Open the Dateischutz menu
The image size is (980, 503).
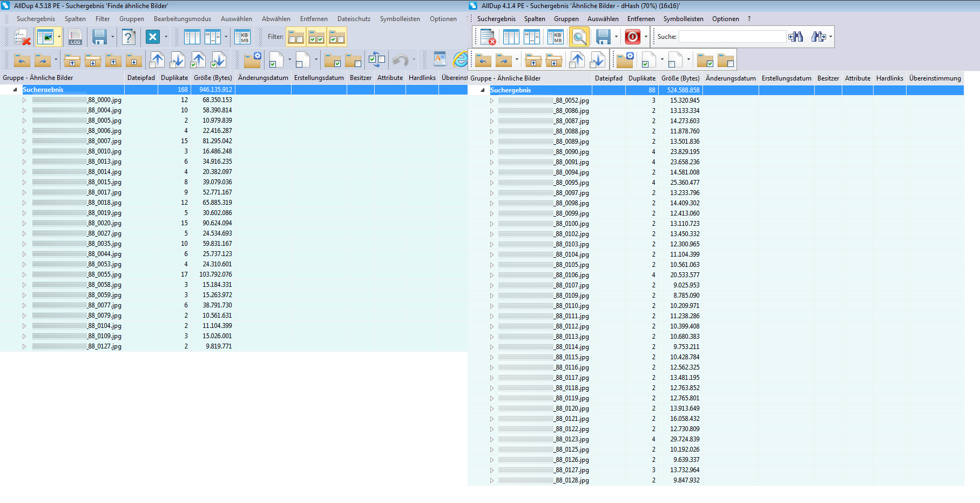(354, 19)
